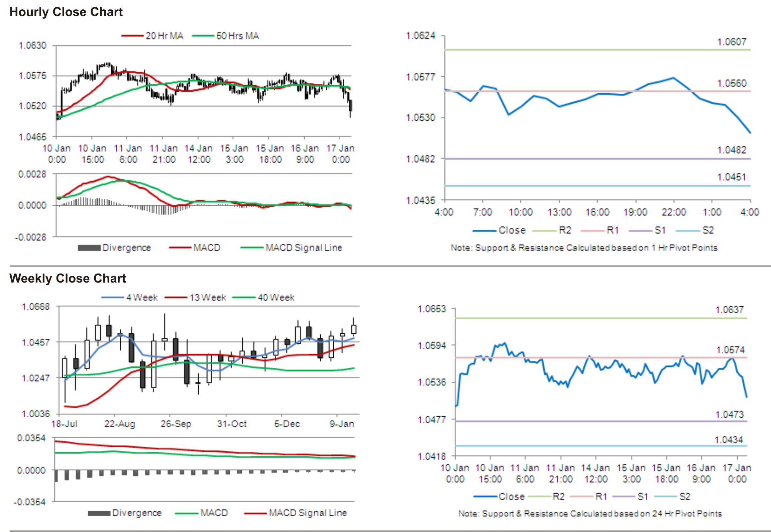
Task: Click the 19:00 time axis label
Action: (635, 212)
